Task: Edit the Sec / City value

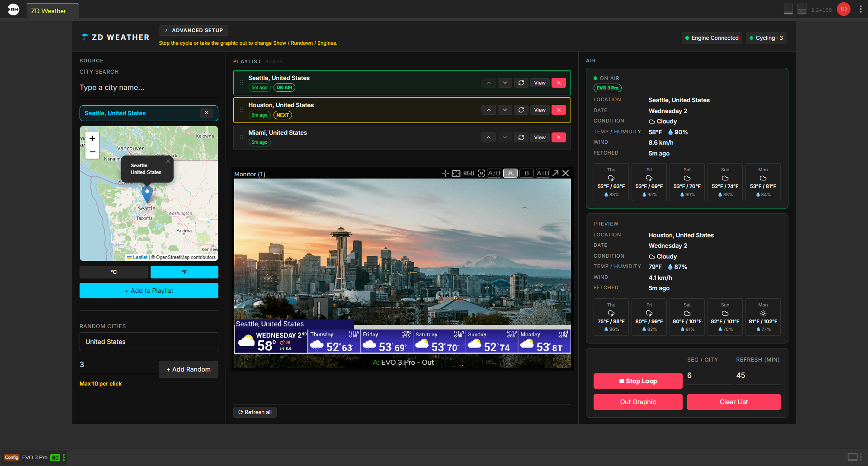Action: [x=709, y=376]
